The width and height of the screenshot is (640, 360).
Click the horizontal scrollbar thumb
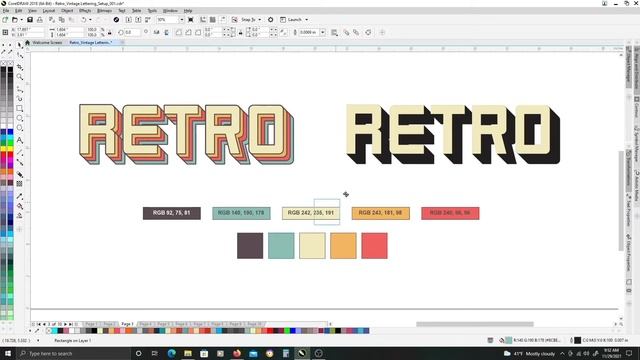coord(475,324)
